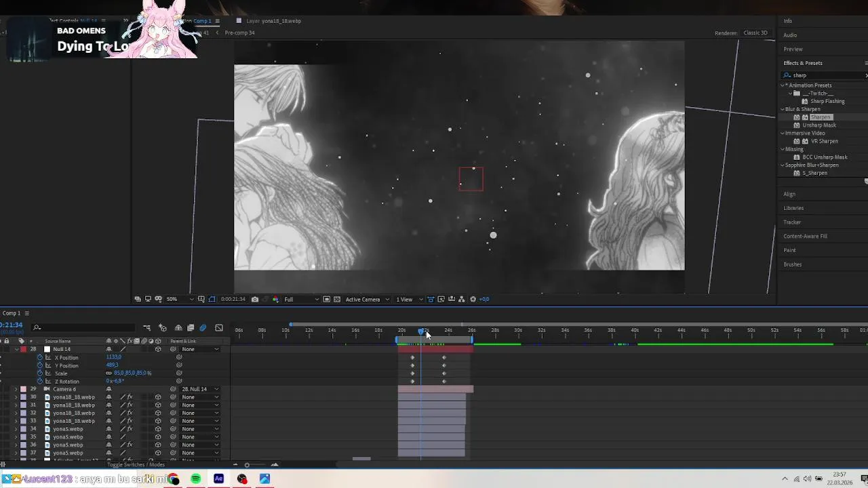Click the always preview this view icon
The width and height of the screenshot is (868, 488).
point(138,299)
